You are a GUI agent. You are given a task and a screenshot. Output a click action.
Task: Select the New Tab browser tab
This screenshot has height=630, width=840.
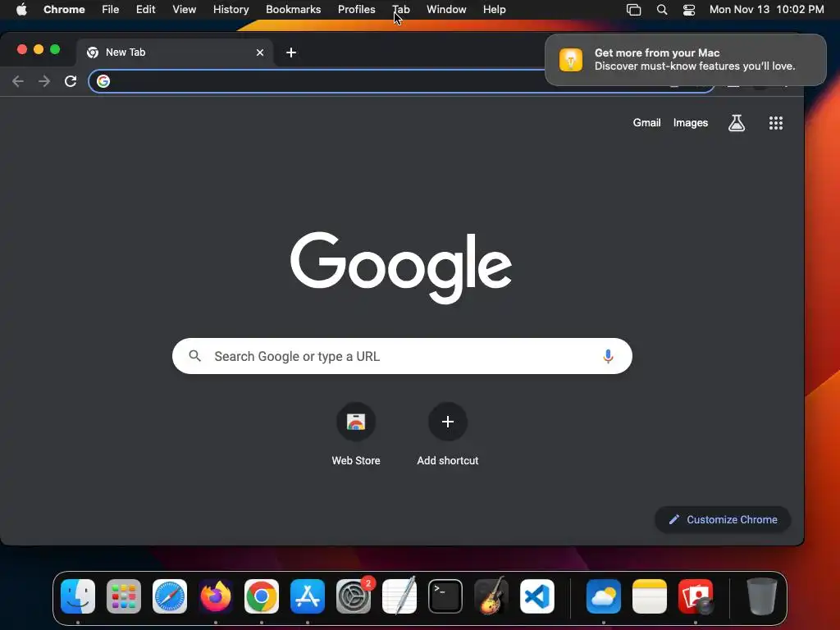point(176,52)
